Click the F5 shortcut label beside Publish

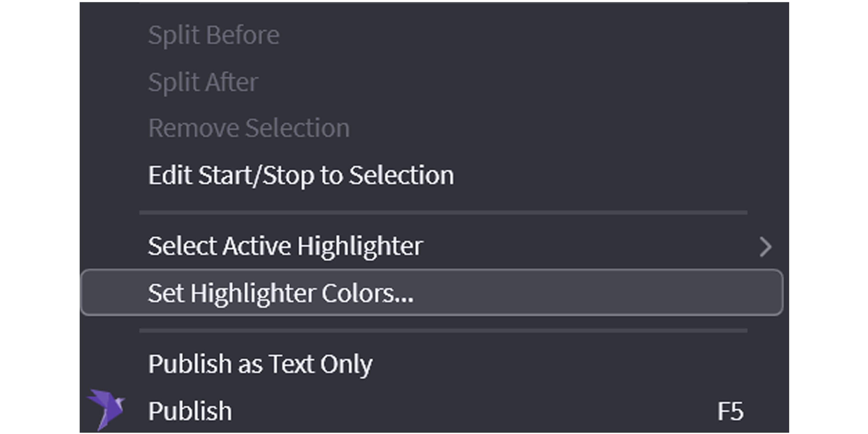[x=730, y=411]
